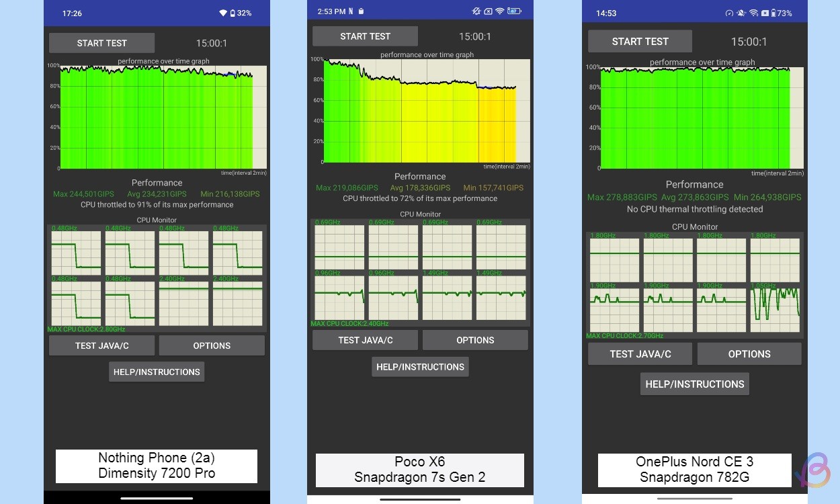Tap START TEST on the Poco X6 screen
This screenshot has height=504, width=840.
click(365, 36)
